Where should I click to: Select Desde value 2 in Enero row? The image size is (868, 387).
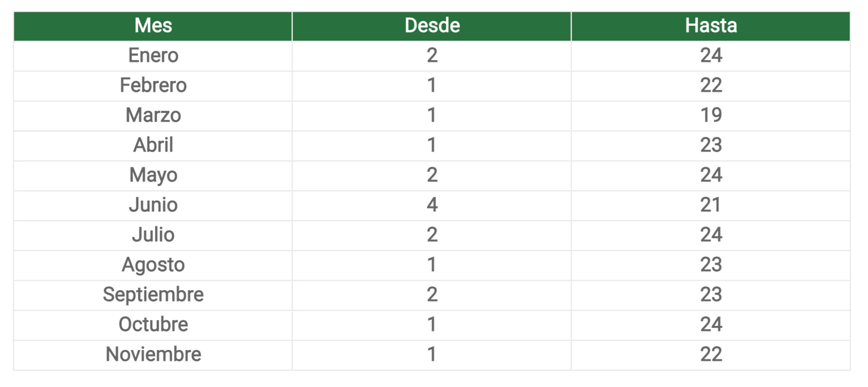pos(432,56)
